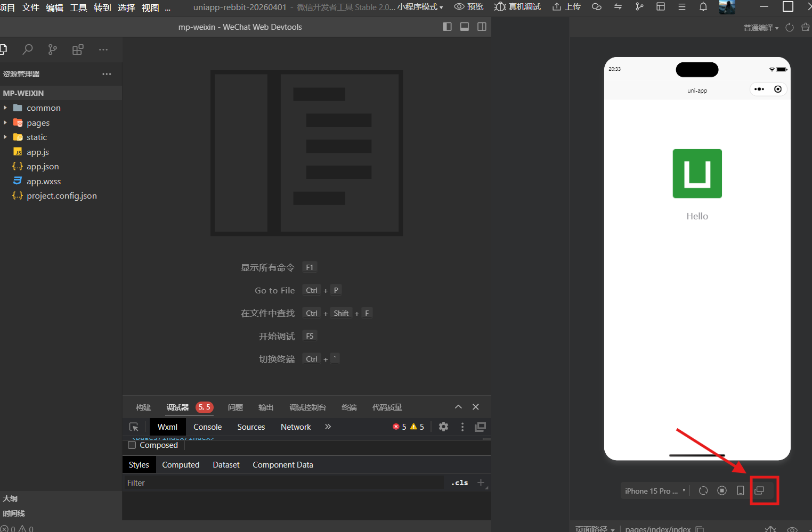812x532 pixels.
Task: Open devtools settings gear
Action: point(443,427)
